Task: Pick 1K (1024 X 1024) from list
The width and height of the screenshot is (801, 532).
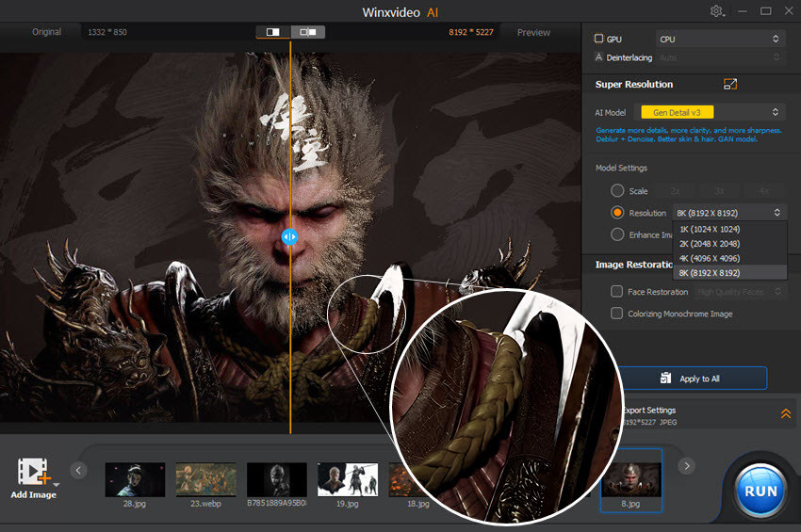Action: coord(730,229)
